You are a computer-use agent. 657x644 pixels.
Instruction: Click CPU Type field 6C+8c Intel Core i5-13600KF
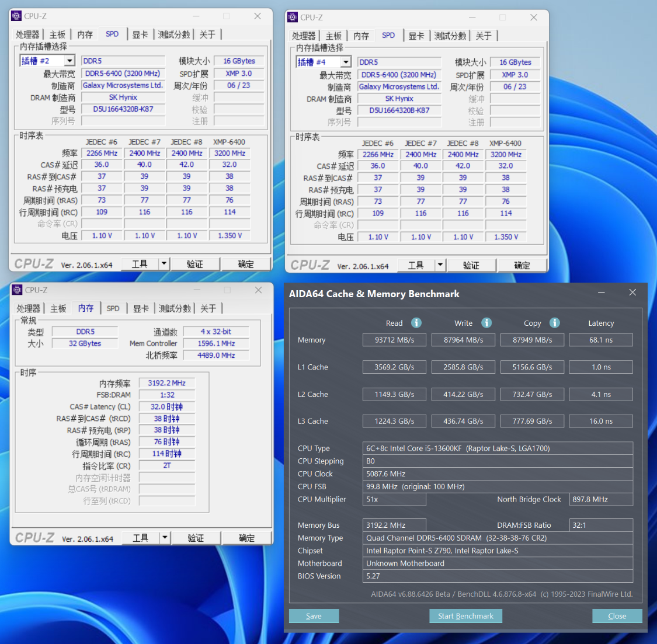(x=498, y=448)
